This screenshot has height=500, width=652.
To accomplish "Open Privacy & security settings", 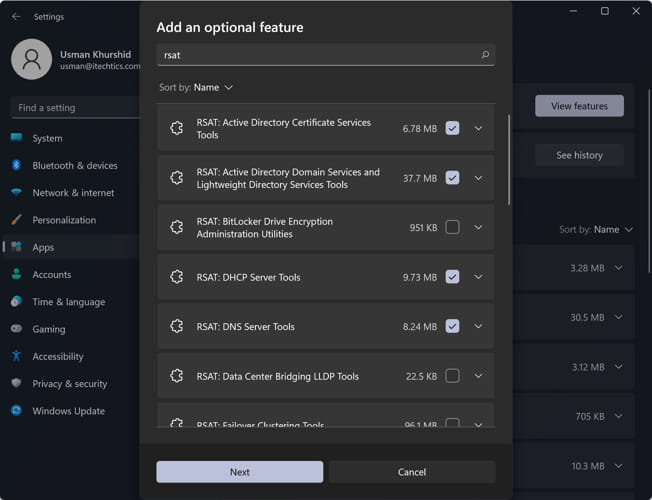I will point(71,384).
